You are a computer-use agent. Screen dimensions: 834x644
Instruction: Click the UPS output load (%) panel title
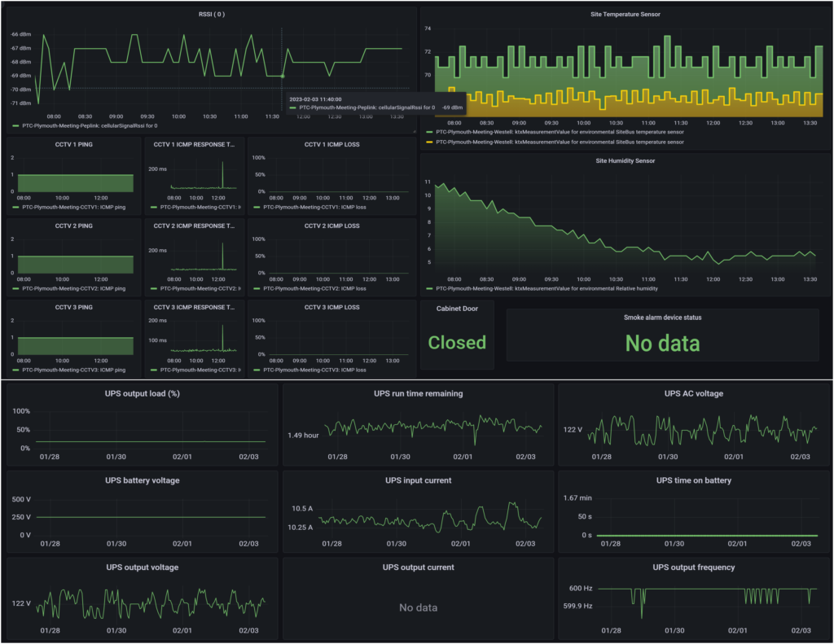point(142,394)
